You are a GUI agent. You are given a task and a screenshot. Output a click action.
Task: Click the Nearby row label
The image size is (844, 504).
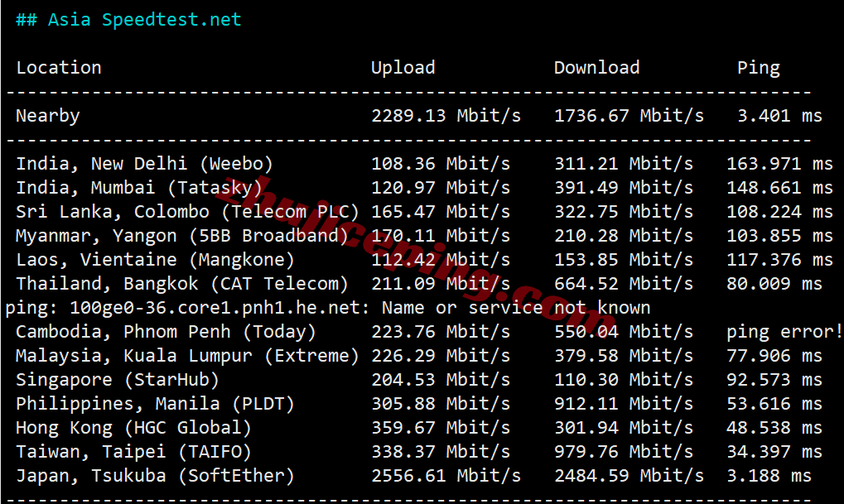48,116
